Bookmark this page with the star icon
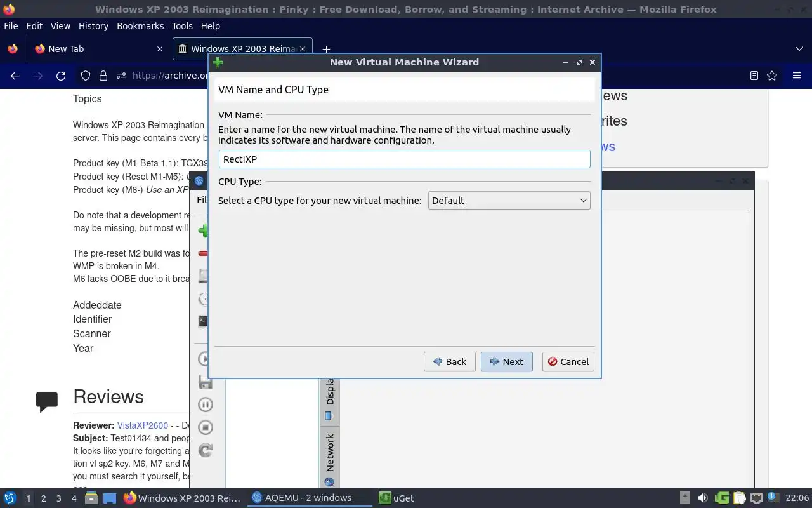Image resolution: width=812 pixels, height=508 pixels. (x=772, y=76)
